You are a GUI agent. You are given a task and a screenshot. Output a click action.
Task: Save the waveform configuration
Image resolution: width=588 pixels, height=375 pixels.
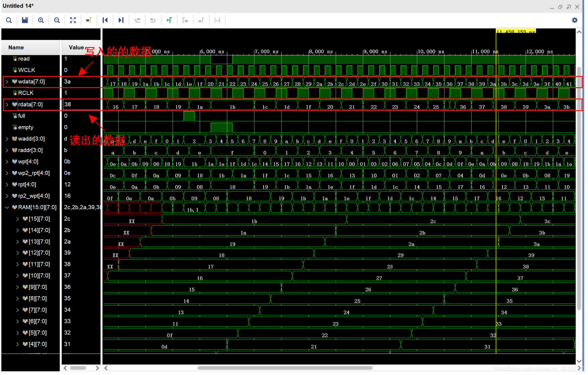[x=25, y=20]
